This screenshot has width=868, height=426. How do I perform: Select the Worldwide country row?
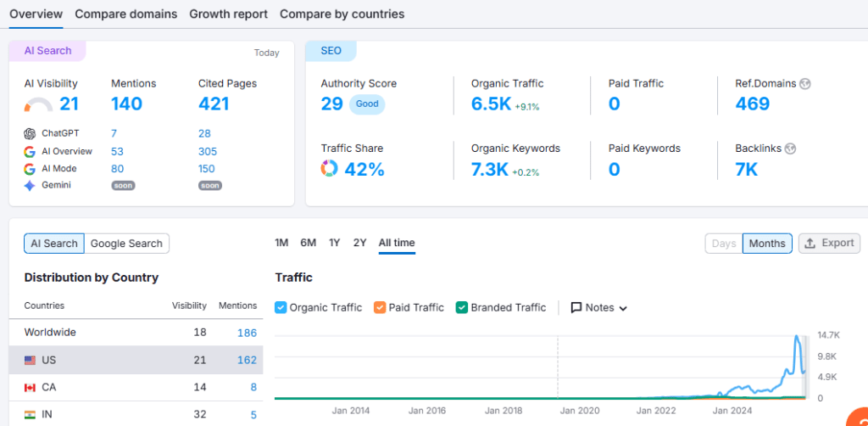(x=136, y=333)
